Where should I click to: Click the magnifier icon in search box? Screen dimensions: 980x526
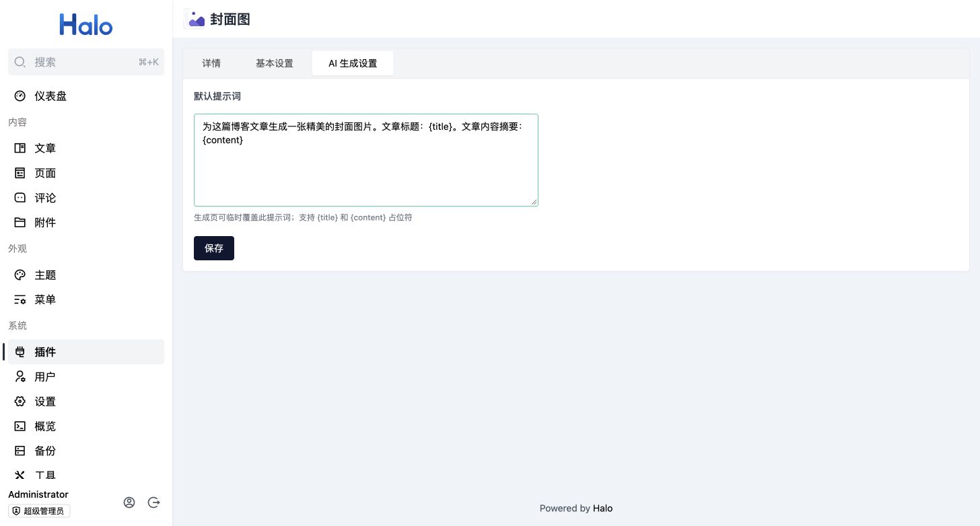(20, 62)
